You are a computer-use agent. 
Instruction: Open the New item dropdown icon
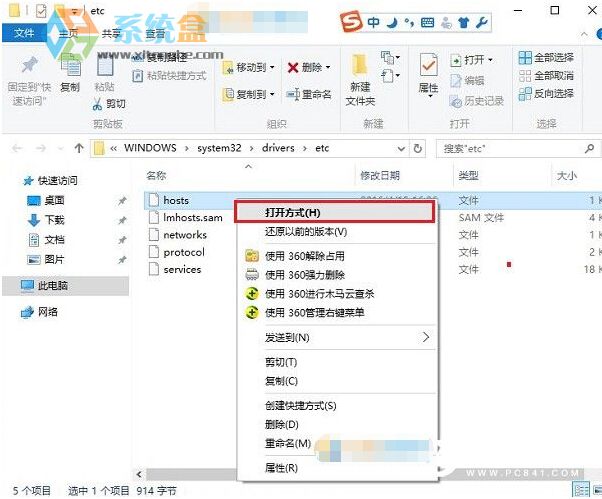point(390,58)
